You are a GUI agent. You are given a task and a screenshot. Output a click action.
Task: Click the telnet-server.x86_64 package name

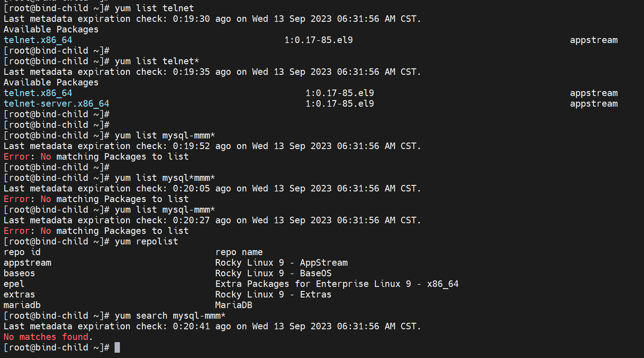[x=56, y=104]
